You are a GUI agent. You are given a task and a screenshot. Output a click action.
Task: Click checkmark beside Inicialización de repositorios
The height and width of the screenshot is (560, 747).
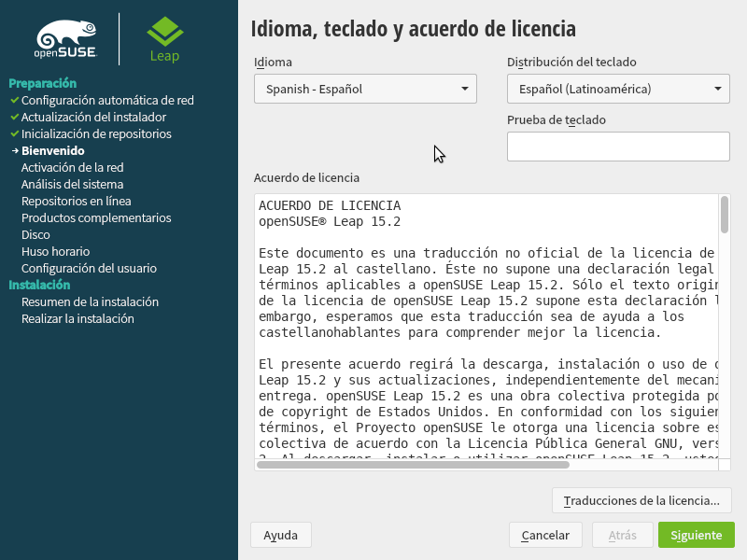click(x=14, y=133)
